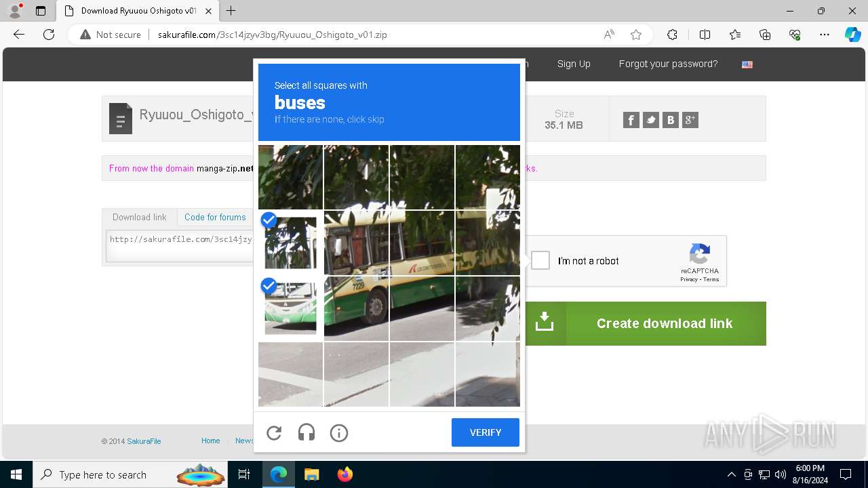Open Browser essentials icon
868x488 pixels.
point(795,35)
